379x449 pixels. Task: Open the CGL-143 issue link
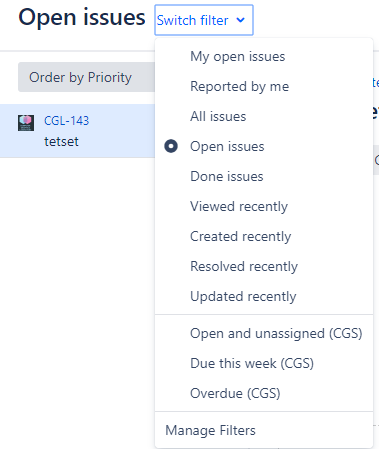67,121
